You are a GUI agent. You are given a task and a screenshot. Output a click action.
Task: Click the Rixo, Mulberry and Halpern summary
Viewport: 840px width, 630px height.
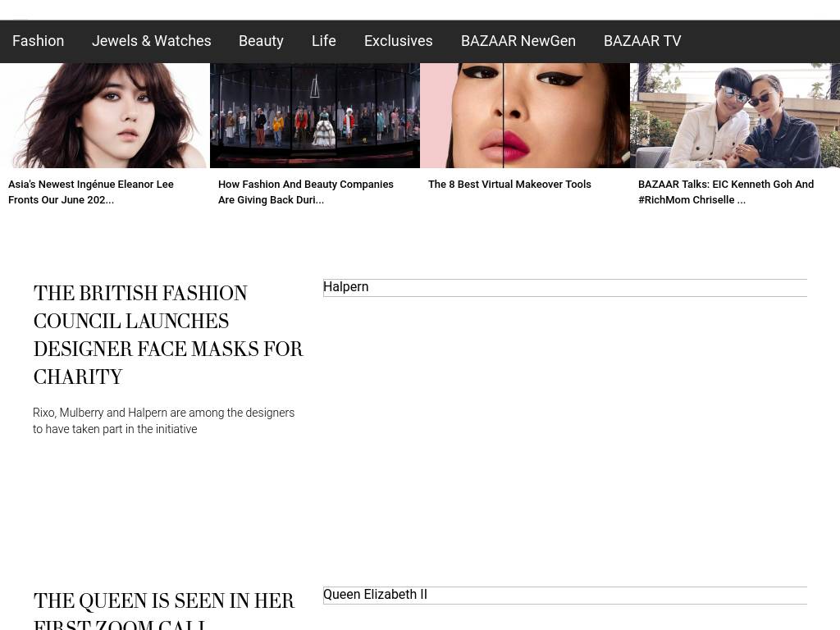click(x=163, y=421)
